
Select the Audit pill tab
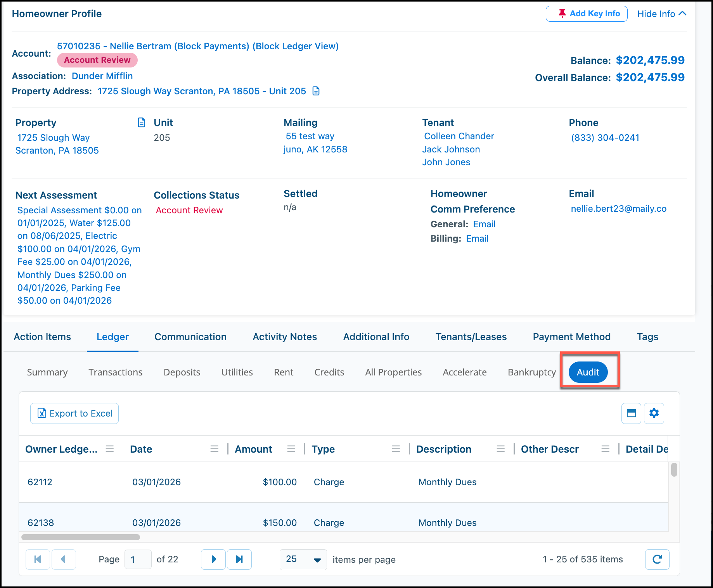click(x=588, y=372)
